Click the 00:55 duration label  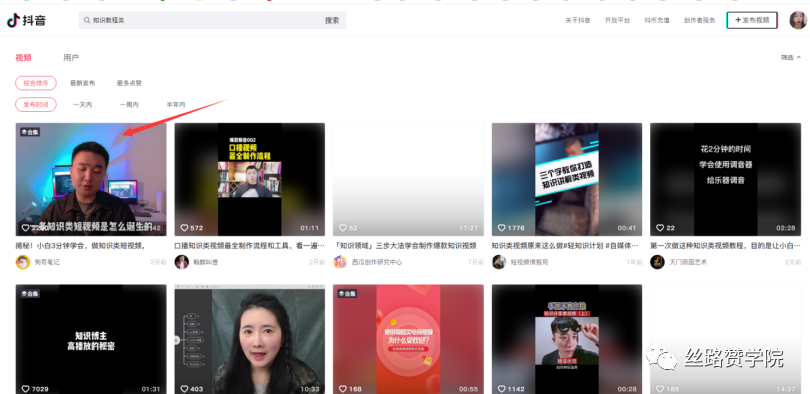pyautogui.click(x=468, y=389)
